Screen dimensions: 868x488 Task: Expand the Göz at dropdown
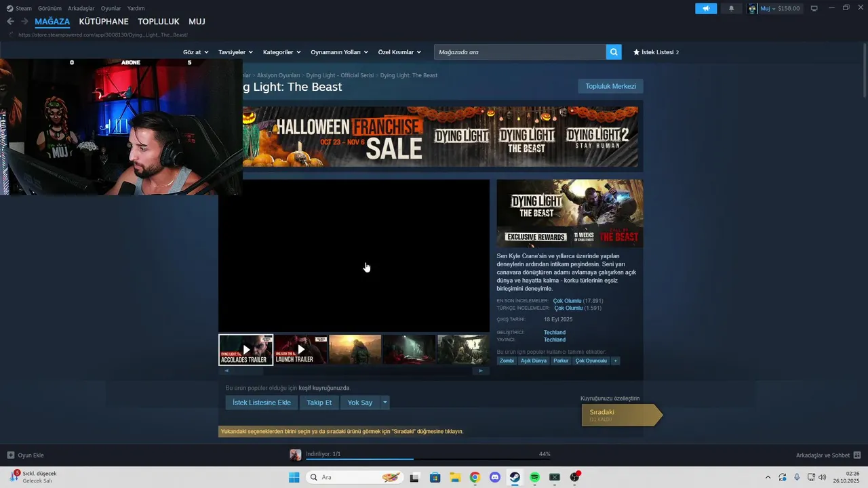coord(195,52)
